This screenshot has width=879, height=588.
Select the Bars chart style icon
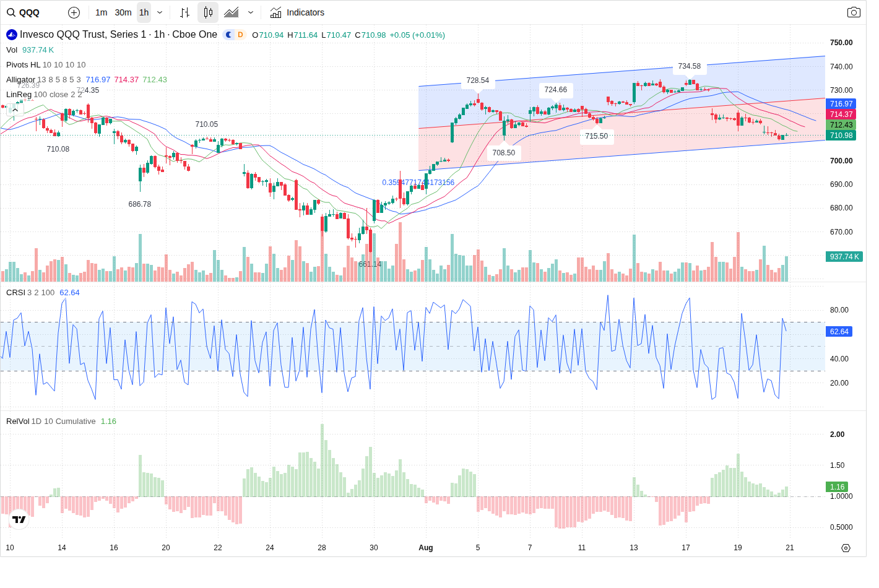[x=184, y=12]
